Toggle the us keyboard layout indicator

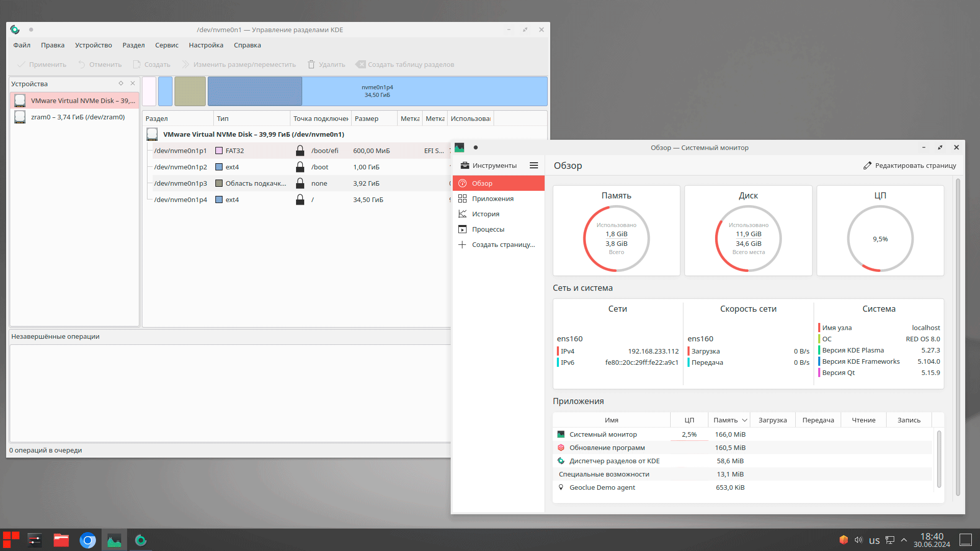click(x=874, y=540)
